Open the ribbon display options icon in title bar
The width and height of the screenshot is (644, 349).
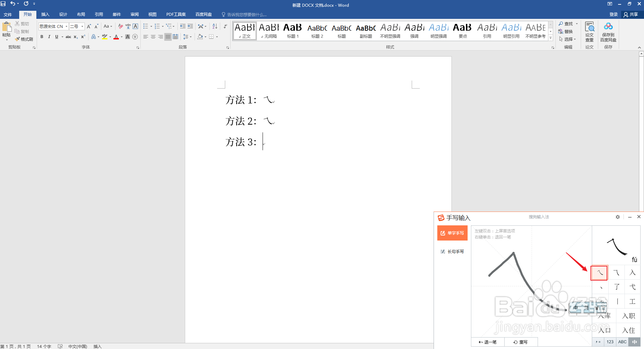coord(610,4)
